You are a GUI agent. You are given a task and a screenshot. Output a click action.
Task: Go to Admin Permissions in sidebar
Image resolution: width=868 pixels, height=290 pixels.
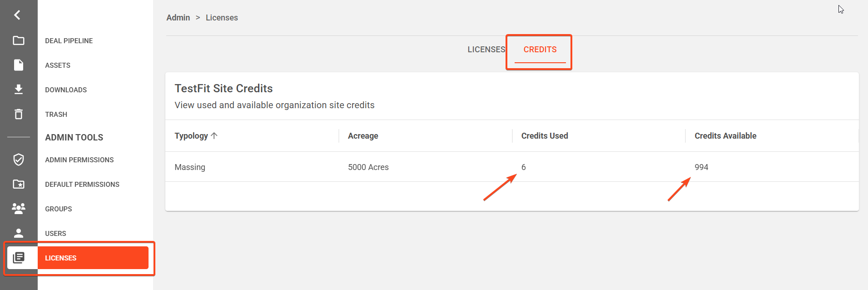(x=79, y=160)
